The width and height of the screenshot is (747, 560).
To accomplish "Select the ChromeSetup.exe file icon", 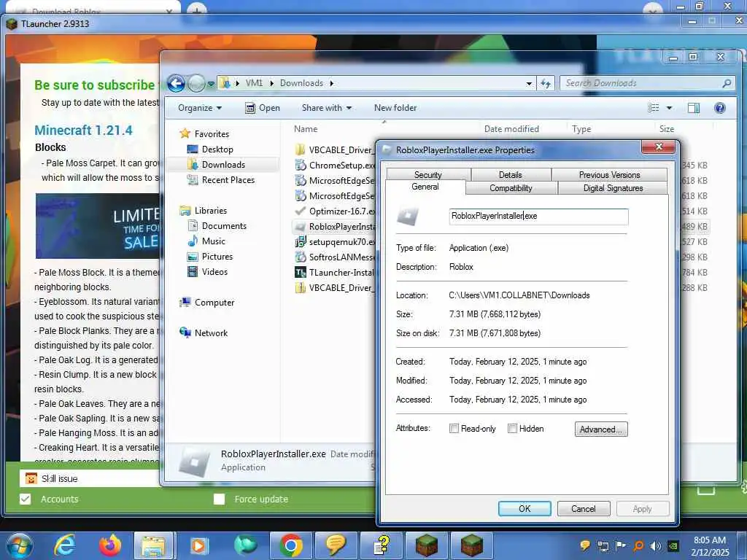I will pos(300,166).
